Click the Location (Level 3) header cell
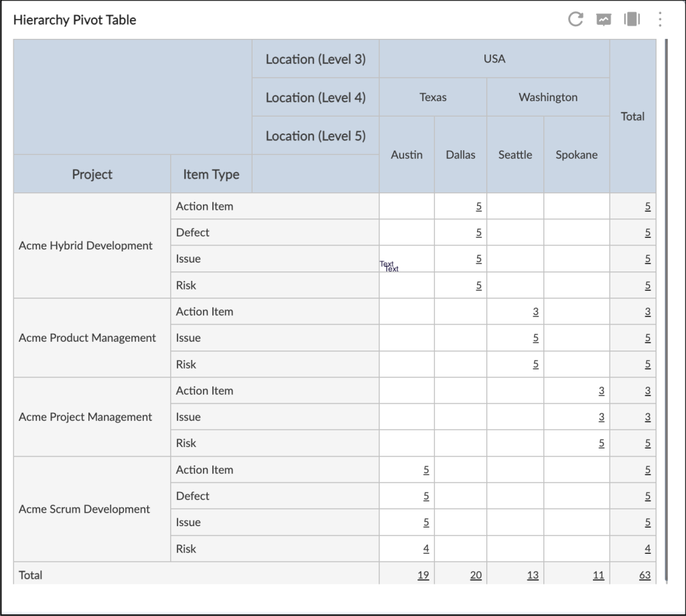 point(316,59)
